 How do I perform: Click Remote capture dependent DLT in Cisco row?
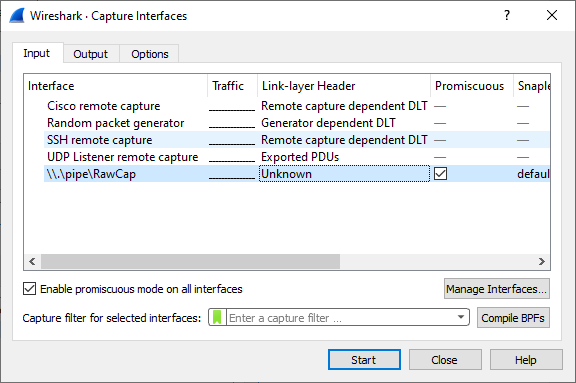(x=344, y=106)
